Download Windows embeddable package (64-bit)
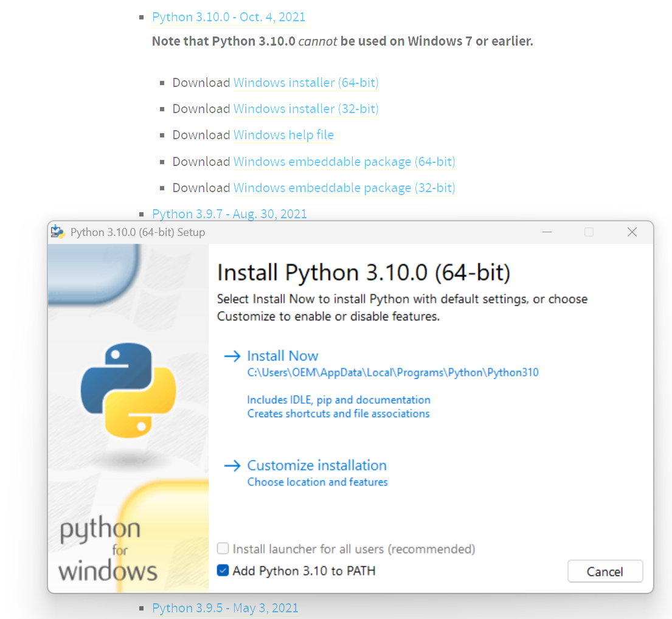 click(344, 162)
